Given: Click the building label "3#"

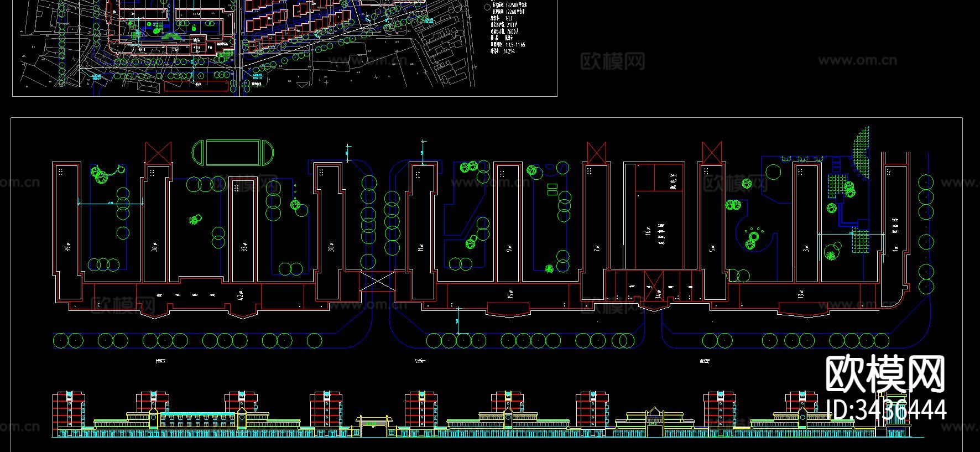Looking at the screenshot, I should pyautogui.click(x=806, y=248).
